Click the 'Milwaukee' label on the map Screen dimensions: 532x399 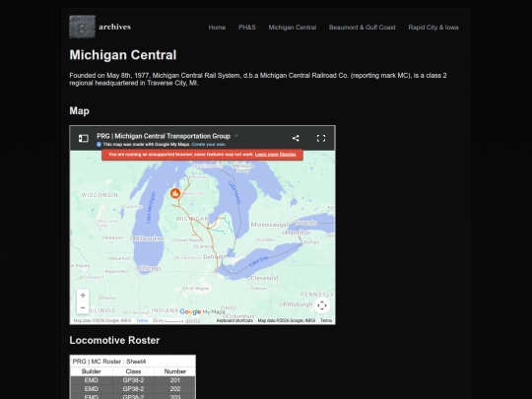point(148,238)
